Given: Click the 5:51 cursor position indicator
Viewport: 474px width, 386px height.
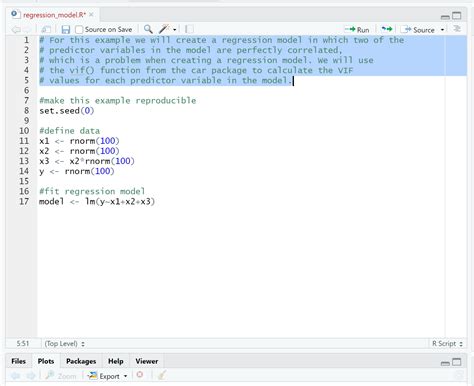Looking at the screenshot, I should pos(23,343).
